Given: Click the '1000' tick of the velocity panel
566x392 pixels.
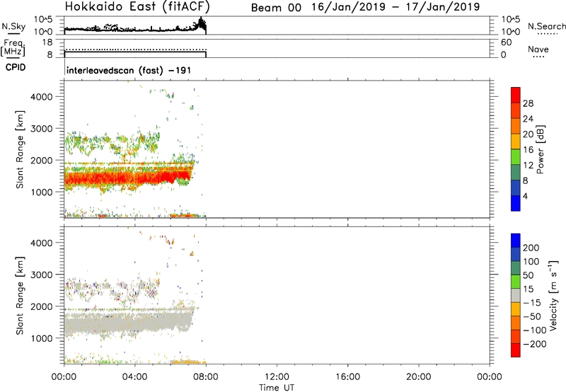Looking at the screenshot, I should [x=41, y=338].
